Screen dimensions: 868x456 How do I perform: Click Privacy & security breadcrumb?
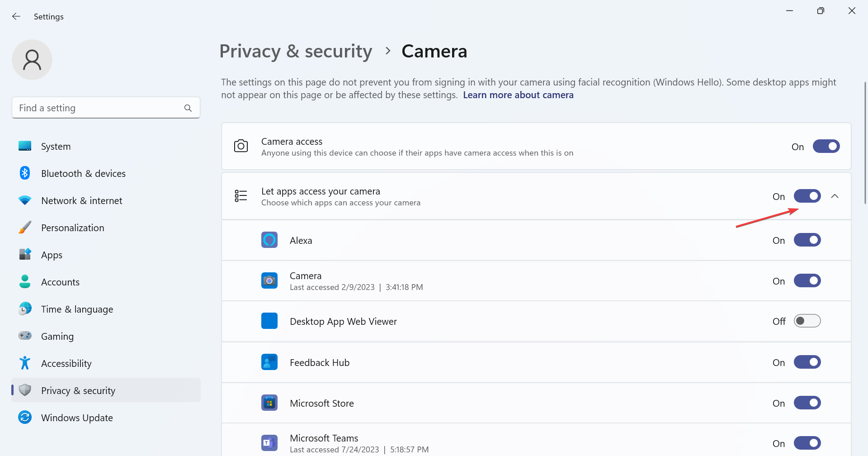click(296, 51)
